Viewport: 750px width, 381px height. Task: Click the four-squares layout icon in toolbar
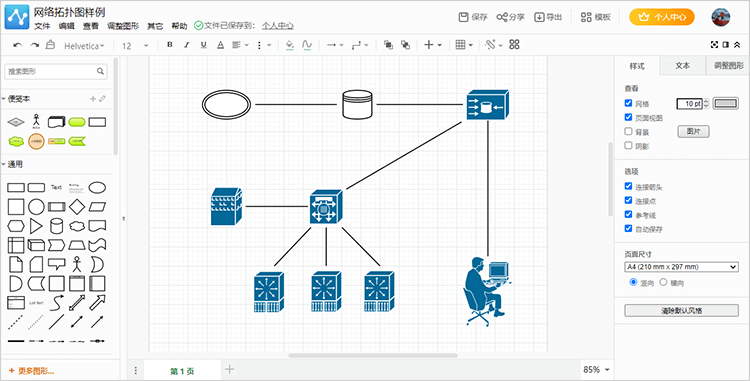(514, 45)
